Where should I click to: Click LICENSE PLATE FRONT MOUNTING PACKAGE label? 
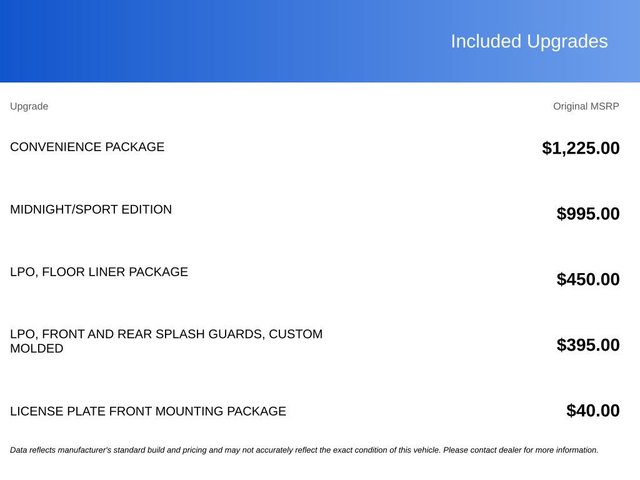pyautogui.click(x=148, y=411)
